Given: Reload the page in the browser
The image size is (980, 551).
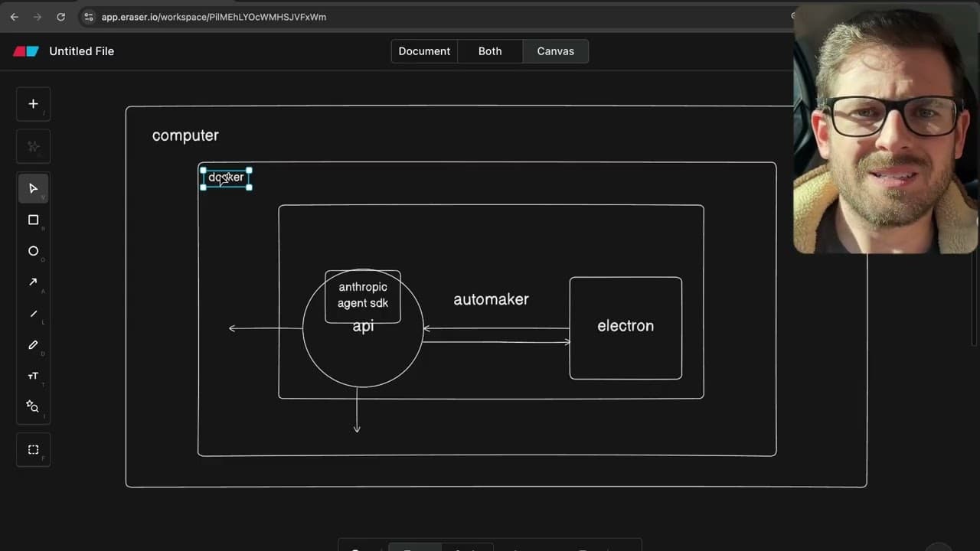Looking at the screenshot, I should [61, 17].
